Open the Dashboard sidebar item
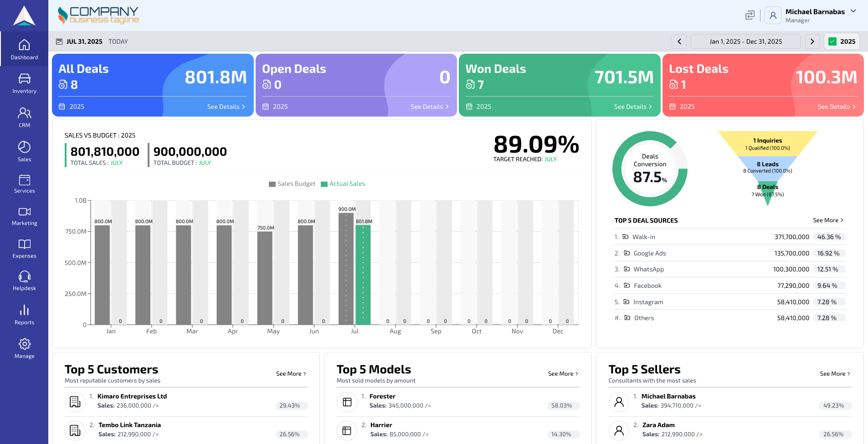This screenshot has width=868, height=444. tap(24, 49)
